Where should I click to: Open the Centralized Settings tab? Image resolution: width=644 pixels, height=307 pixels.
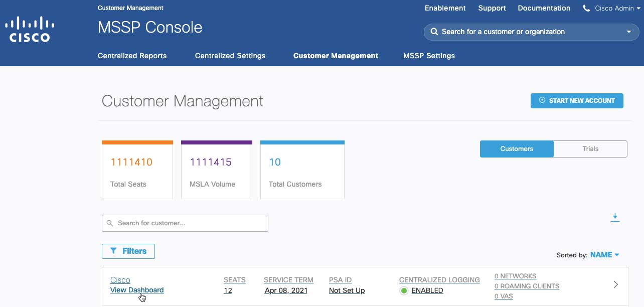pyautogui.click(x=230, y=56)
